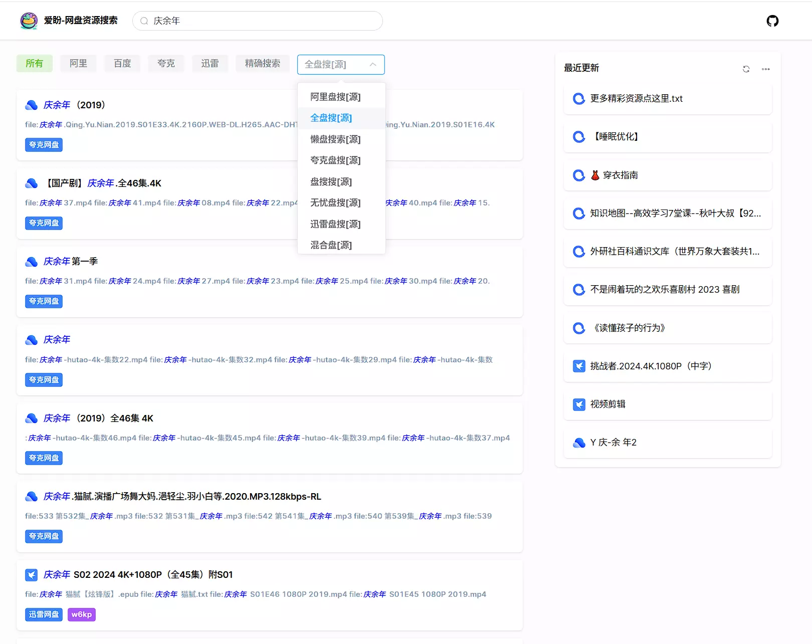Toggle the 精确搜索 filter
Image resolution: width=812 pixels, height=644 pixels.
click(x=262, y=64)
